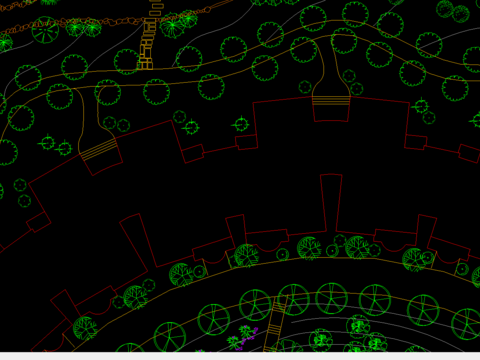Click the spoked palm tree symbol near stone border
Image resolution: width=480 pixels, height=360 pixels.
click(45, 30)
